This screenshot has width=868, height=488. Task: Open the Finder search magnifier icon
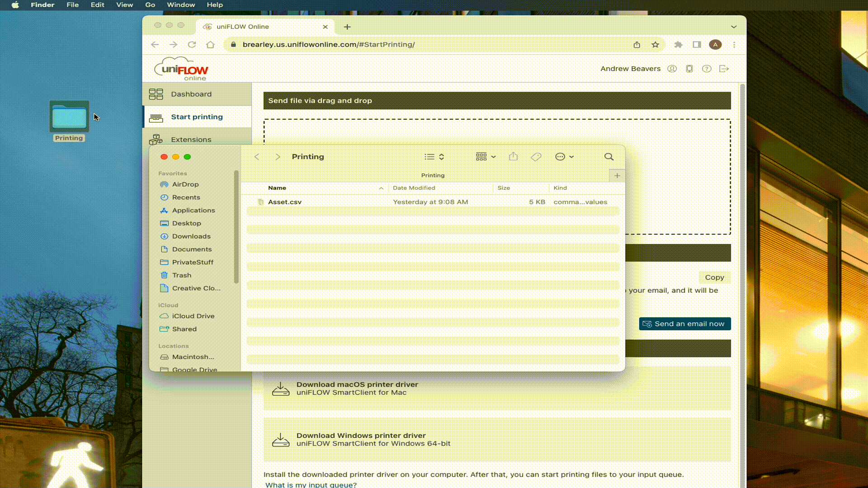click(x=609, y=157)
